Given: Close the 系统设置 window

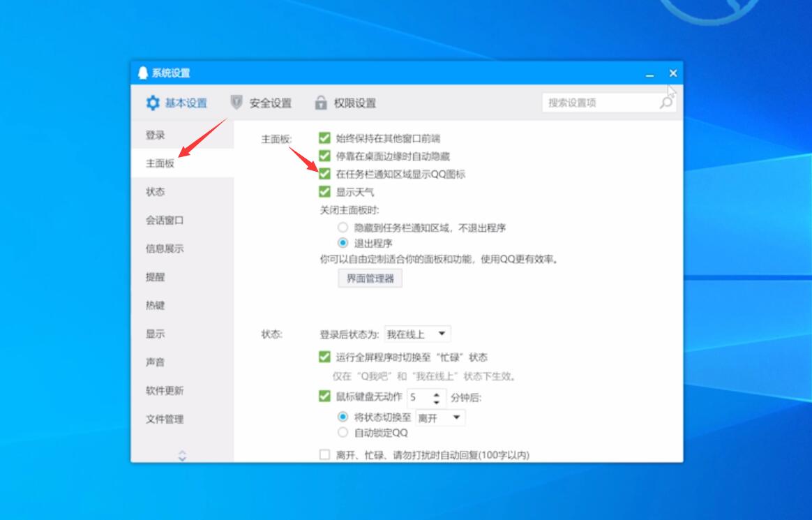Looking at the screenshot, I should [x=672, y=73].
